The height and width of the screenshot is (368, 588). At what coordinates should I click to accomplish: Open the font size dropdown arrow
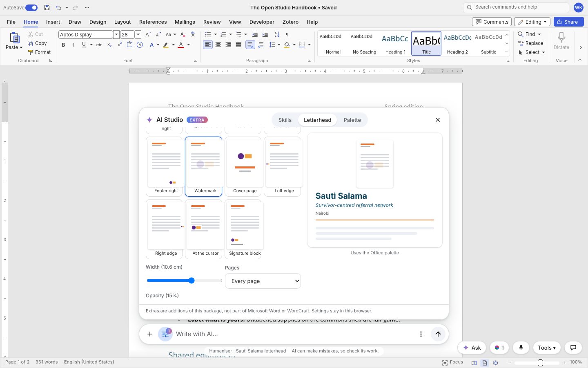(138, 35)
